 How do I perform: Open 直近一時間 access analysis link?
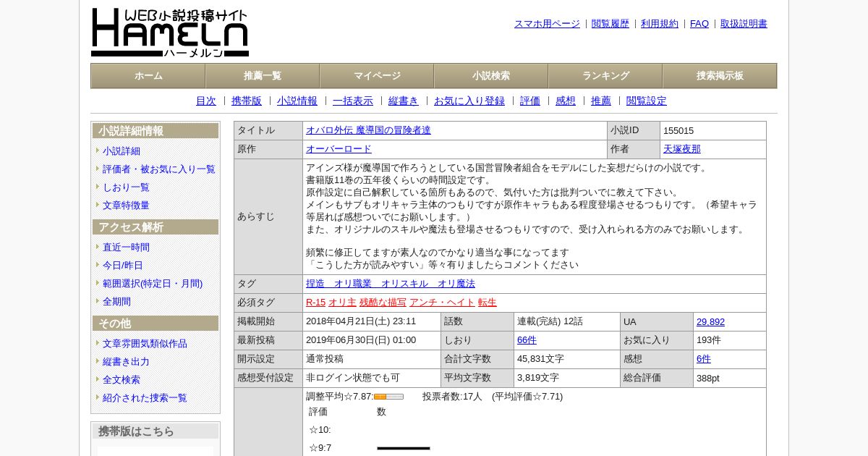[126, 248]
